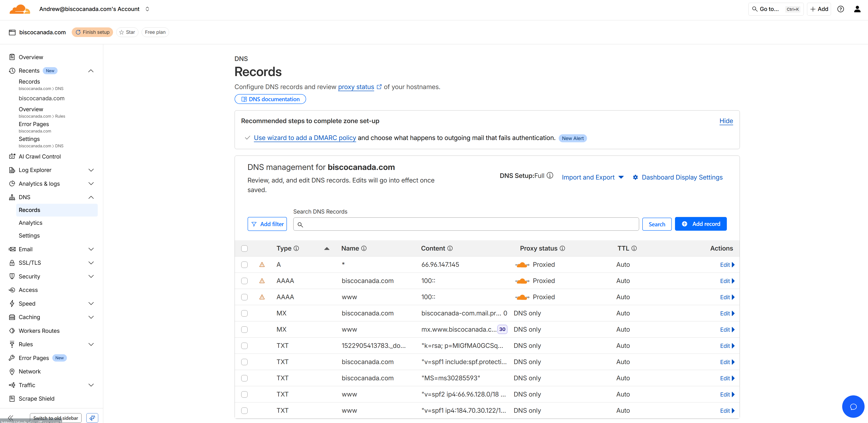Sort records by Type column arrow
868x423 pixels.
coord(326,249)
